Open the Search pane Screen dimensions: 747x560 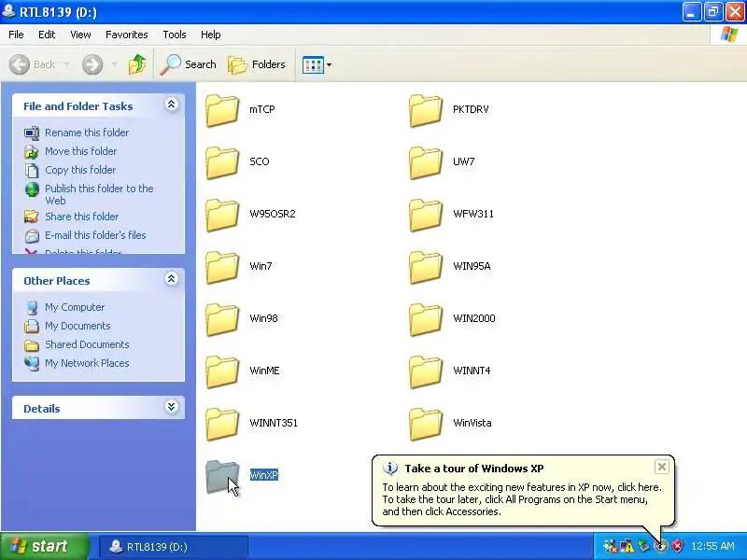[189, 64]
